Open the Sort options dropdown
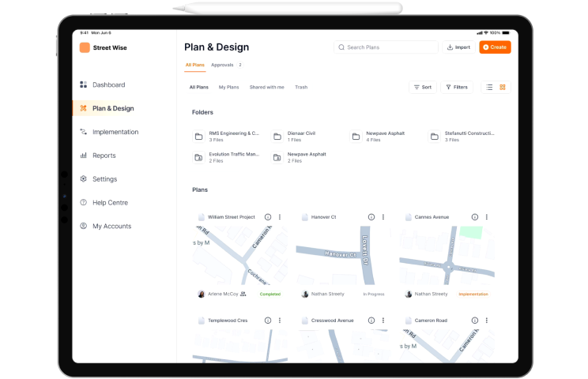Image resolution: width=588 pixels, height=379 pixels. (x=422, y=87)
